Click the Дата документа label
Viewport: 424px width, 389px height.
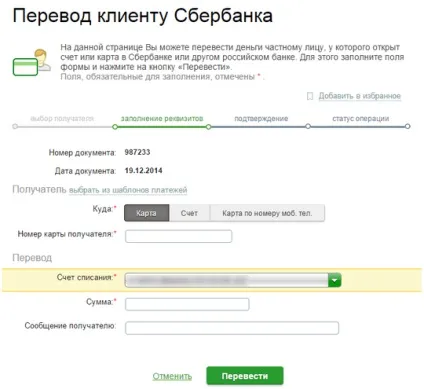tap(85, 171)
